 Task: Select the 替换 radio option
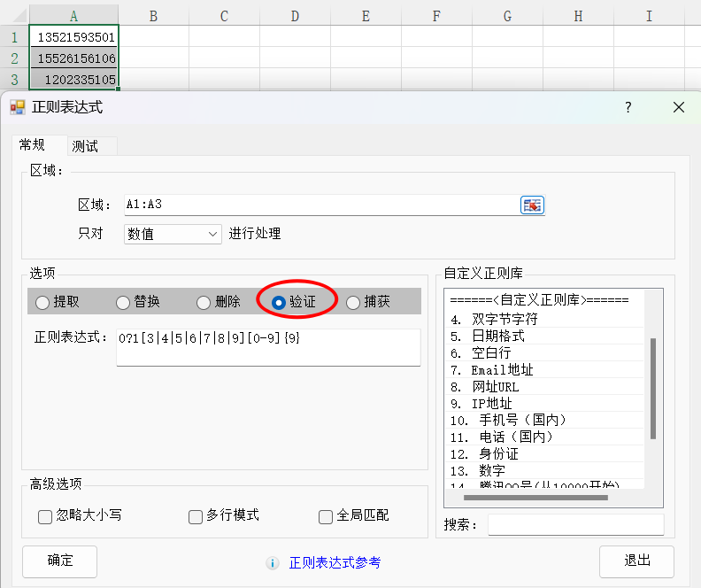(123, 303)
